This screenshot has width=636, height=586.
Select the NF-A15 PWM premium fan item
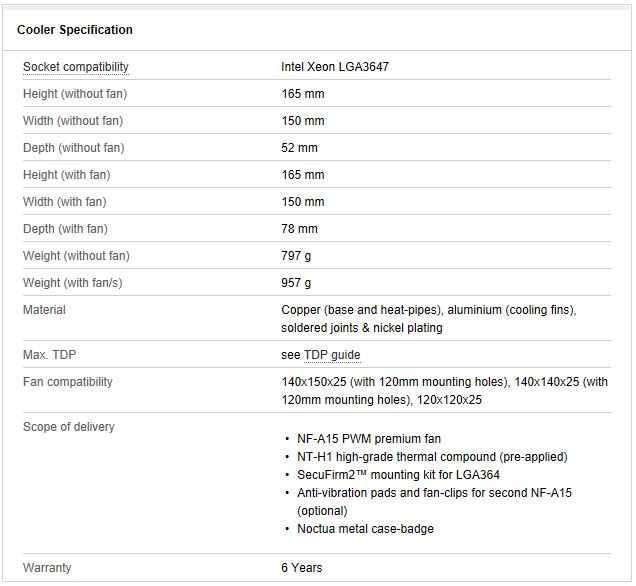[x=369, y=439]
